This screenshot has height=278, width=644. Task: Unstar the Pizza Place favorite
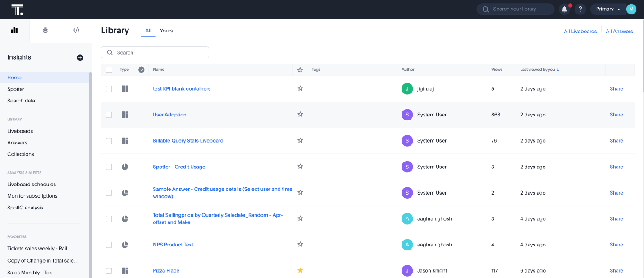(x=300, y=270)
